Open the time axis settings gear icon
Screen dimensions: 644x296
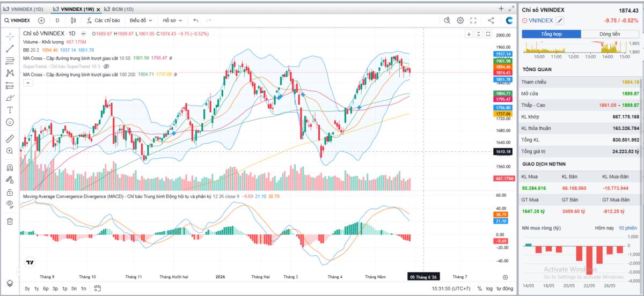pos(505,277)
